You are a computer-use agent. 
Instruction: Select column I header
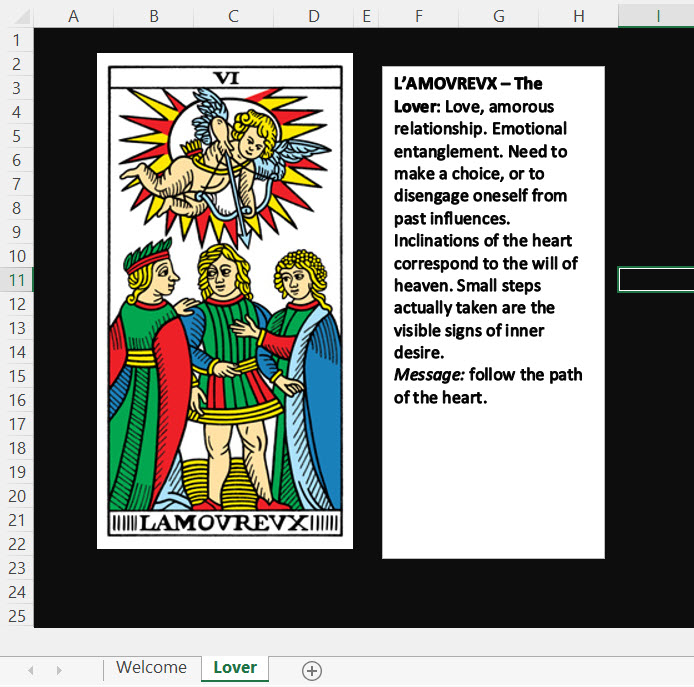656,16
